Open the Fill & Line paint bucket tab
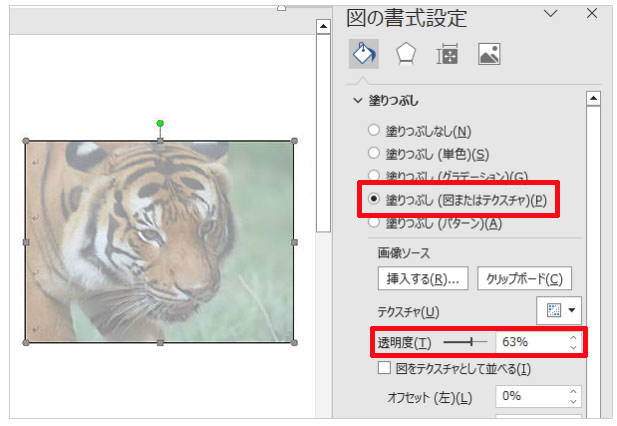Viewport: 617px width, 426px height. coord(364,53)
